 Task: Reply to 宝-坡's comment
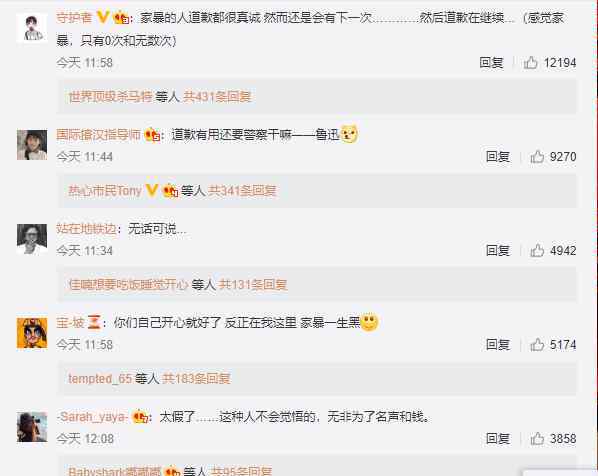click(498, 344)
